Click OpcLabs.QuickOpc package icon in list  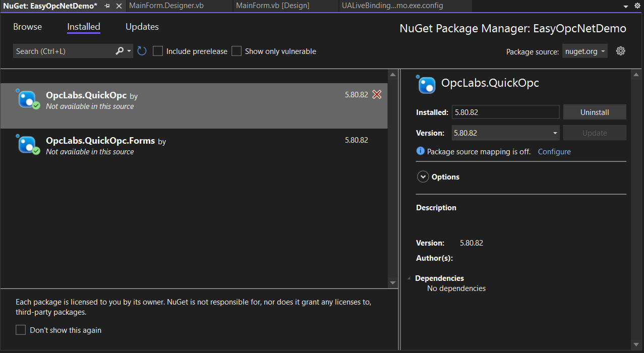[x=28, y=99]
